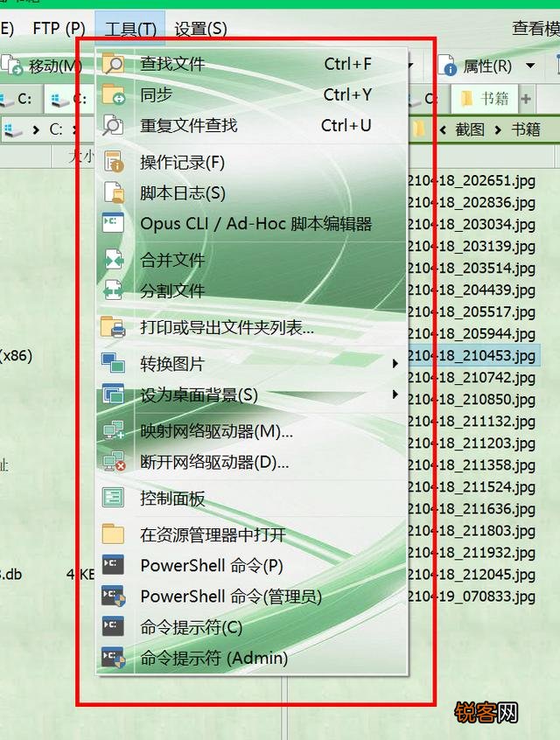Select file ending 211803.jpg
Screen dimensions: 560x740
pos(472,530)
